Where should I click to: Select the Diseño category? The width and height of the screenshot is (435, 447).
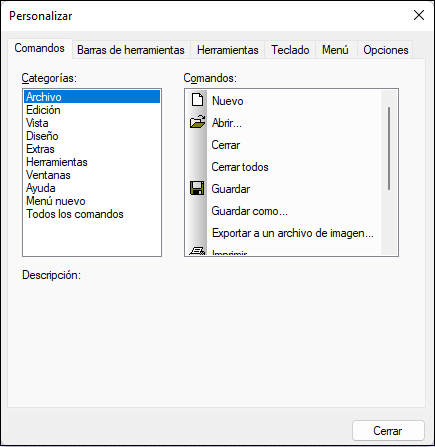coord(92,136)
